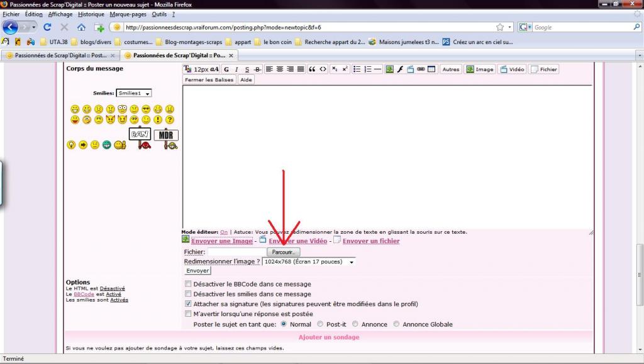Toggle italic (I) formatting
Screen dimensions: 644x364
click(x=236, y=69)
